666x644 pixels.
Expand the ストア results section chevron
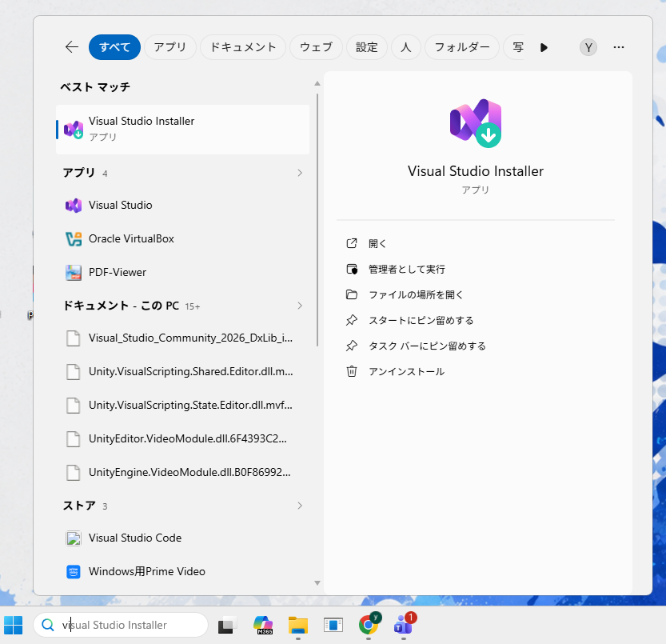[x=300, y=506]
